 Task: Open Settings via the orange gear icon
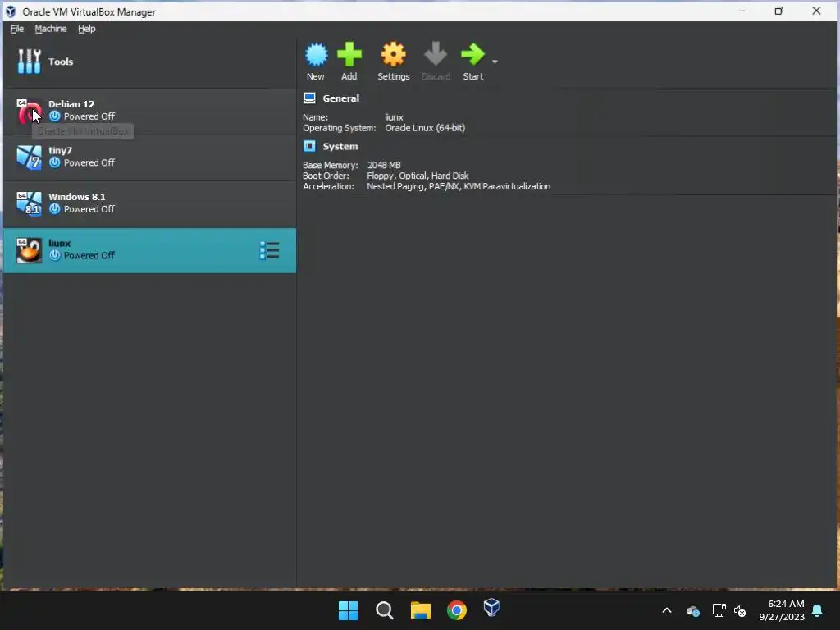[x=393, y=54]
